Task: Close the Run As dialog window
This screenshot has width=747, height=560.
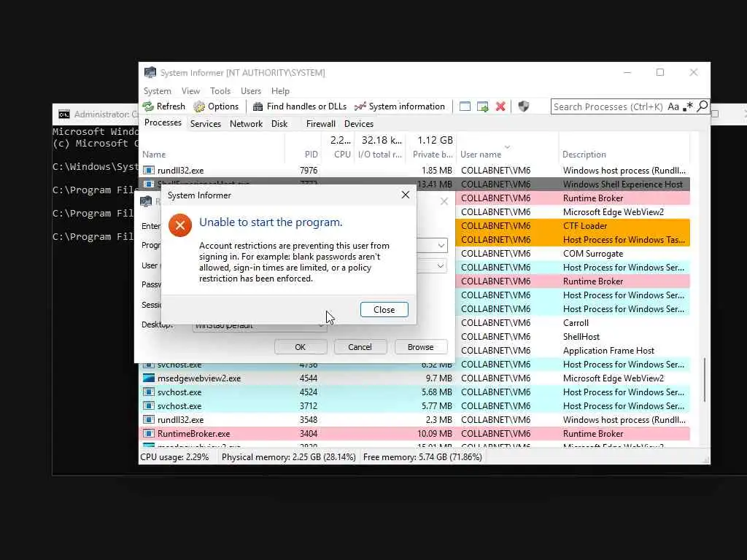Action: coord(444,201)
